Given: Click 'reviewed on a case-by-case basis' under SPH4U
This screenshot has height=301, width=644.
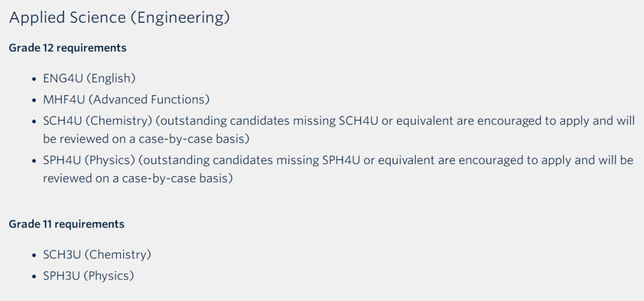Looking at the screenshot, I should tap(136, 178).
